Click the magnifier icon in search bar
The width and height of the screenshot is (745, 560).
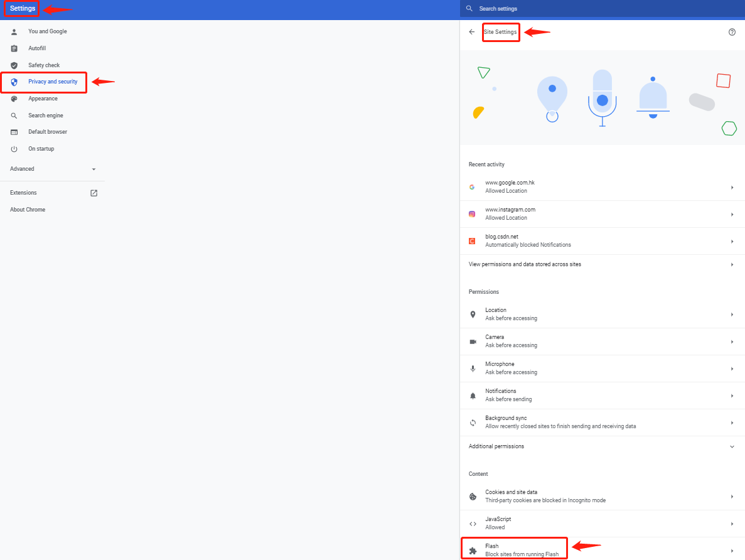[x=469, y=9]
